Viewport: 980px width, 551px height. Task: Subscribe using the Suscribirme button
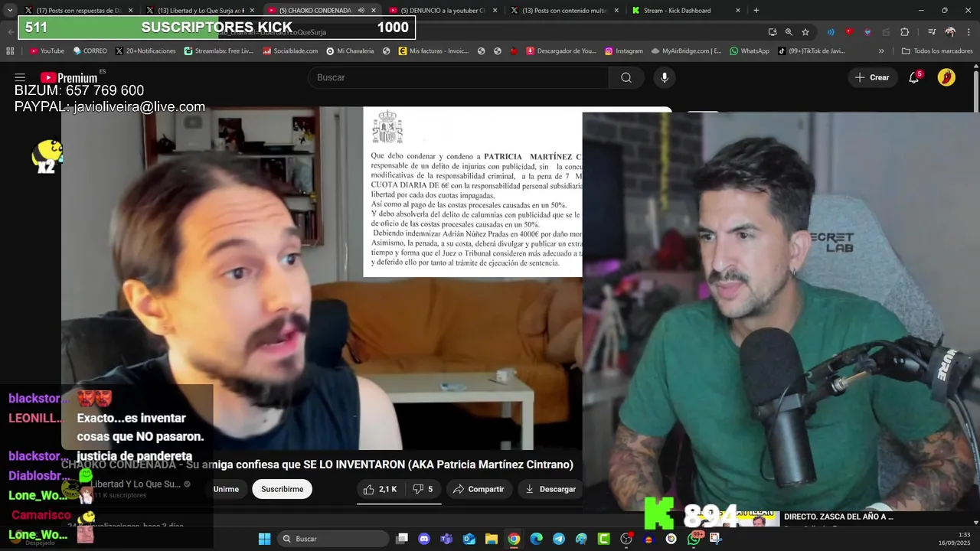[283, 489]
